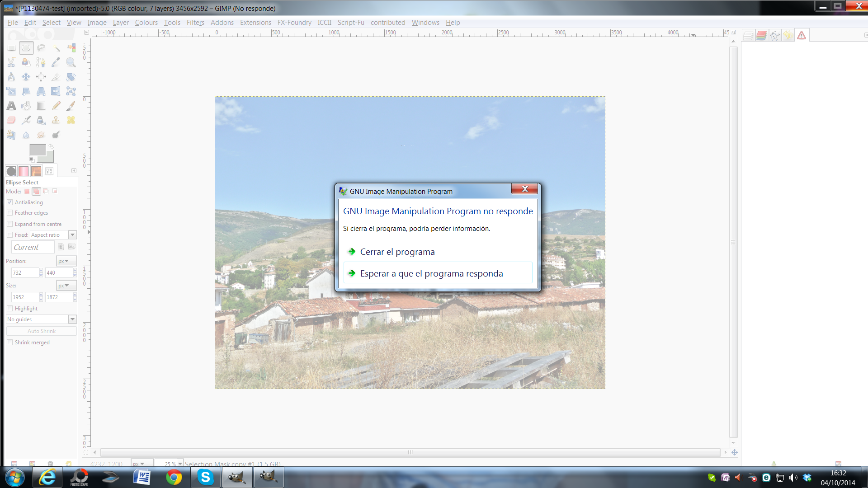Select the Paths tool
868x488 pixels.
[x=41, y=62]
